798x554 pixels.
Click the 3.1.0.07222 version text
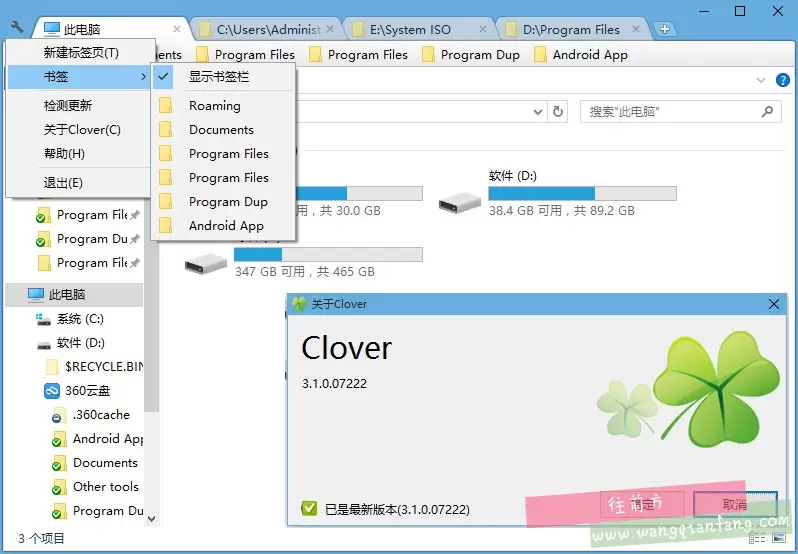[x=334, y=384]
